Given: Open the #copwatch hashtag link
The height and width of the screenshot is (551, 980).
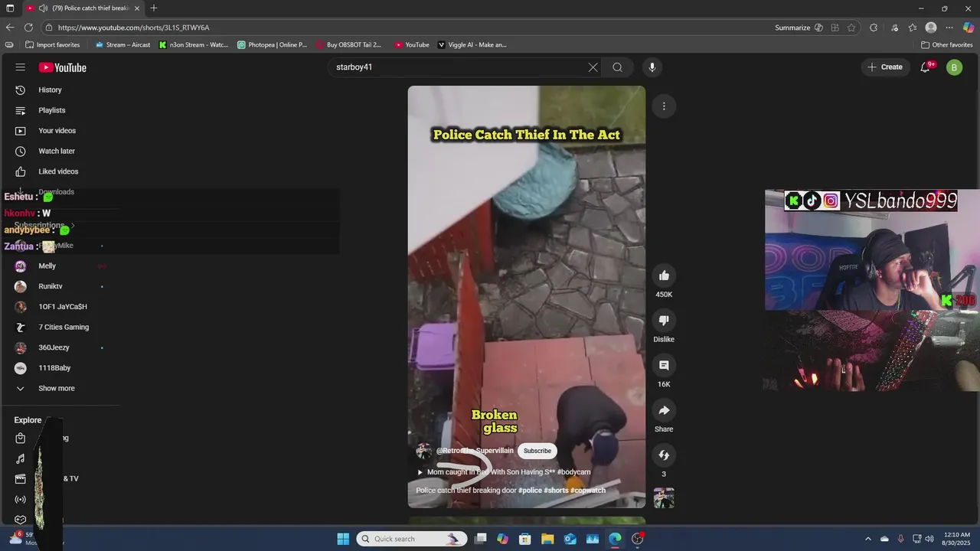Looking at the screenshot, I should (588, 491).
